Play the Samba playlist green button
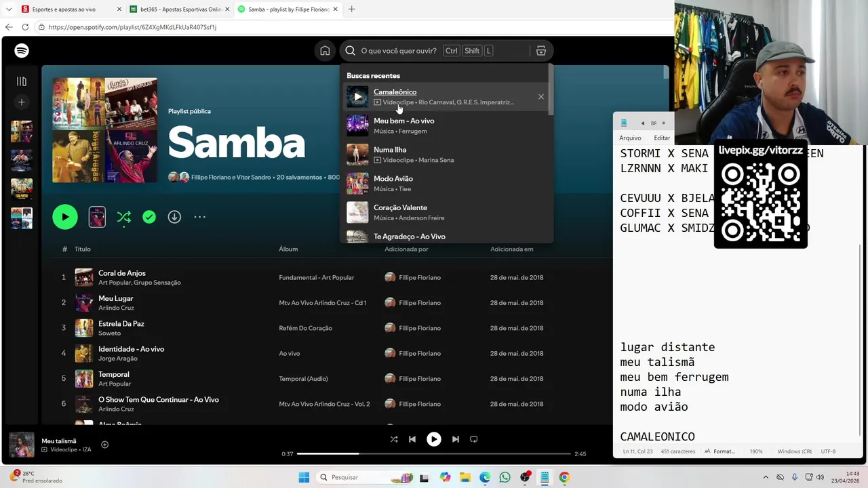 tap(65, 217)
